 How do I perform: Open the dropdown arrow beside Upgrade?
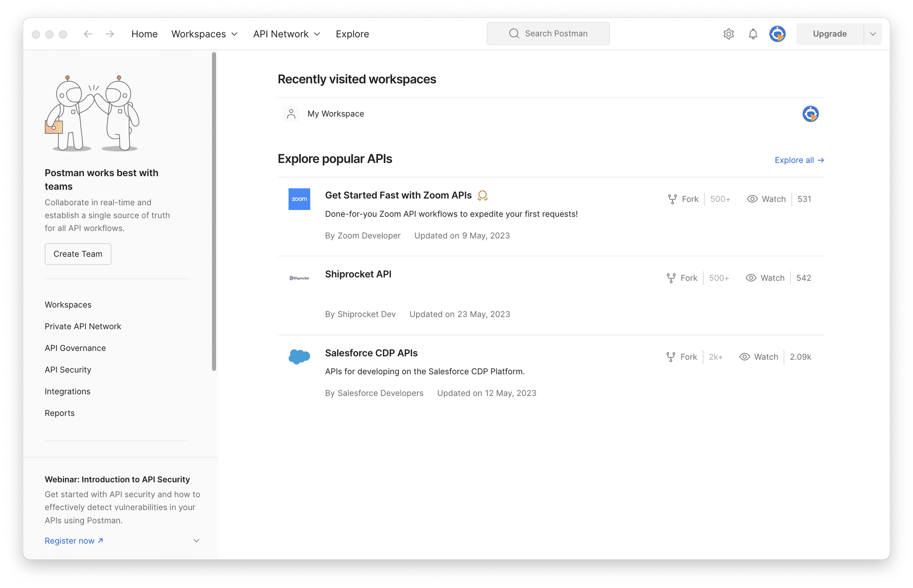pyautogui.click(x=872, y=34)
